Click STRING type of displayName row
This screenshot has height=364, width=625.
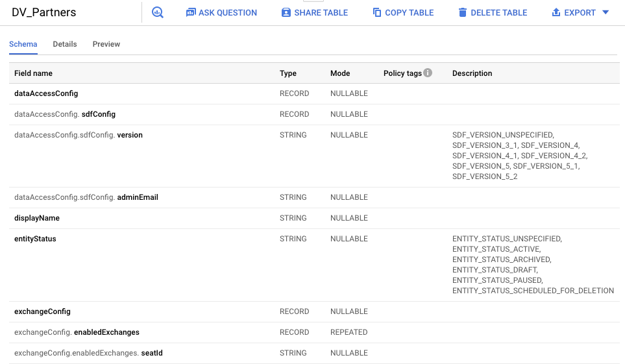coord(293,217)
